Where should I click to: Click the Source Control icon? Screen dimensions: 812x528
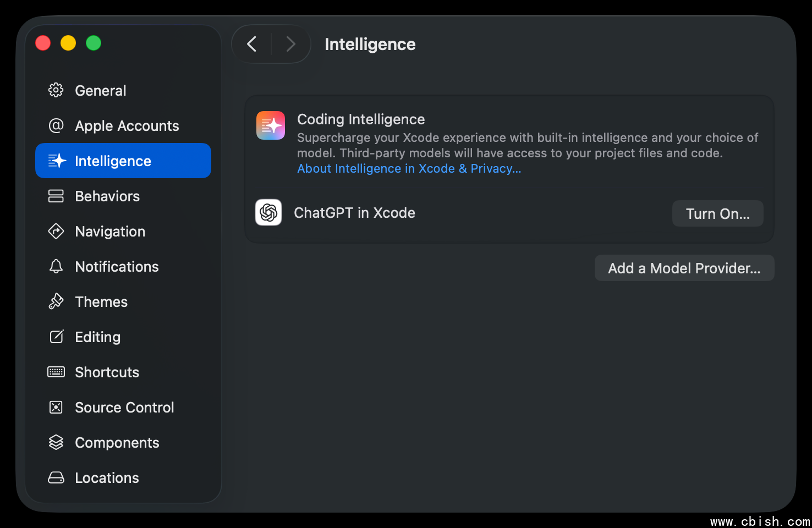tap(56, 407)
